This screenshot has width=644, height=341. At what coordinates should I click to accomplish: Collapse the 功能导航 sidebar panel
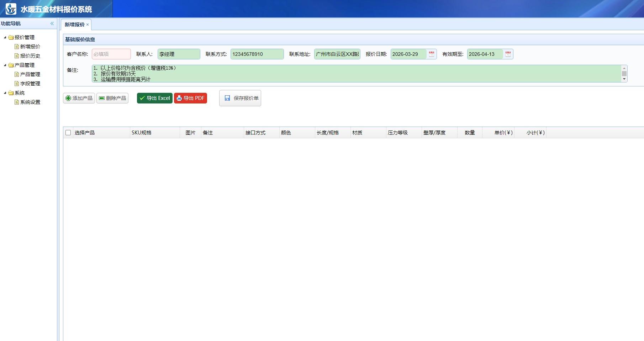pos(52,23)
